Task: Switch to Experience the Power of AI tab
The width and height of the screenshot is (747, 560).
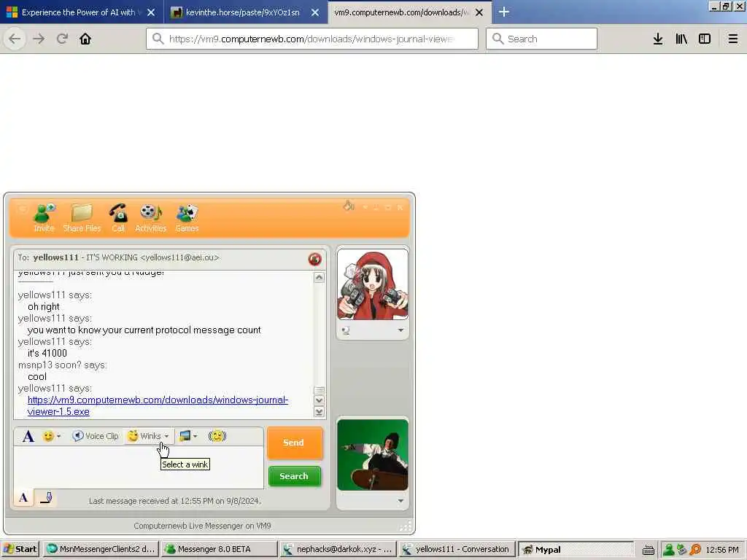Action: click(x=79, y=12)
